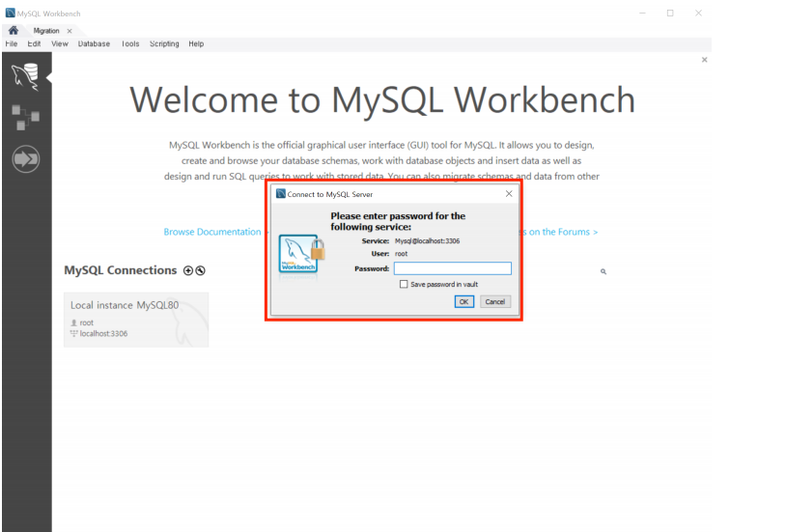This screenshot has width=786, height=532.
Task: Minimize the MySQL Workbench window
Action: coord(643,14)
